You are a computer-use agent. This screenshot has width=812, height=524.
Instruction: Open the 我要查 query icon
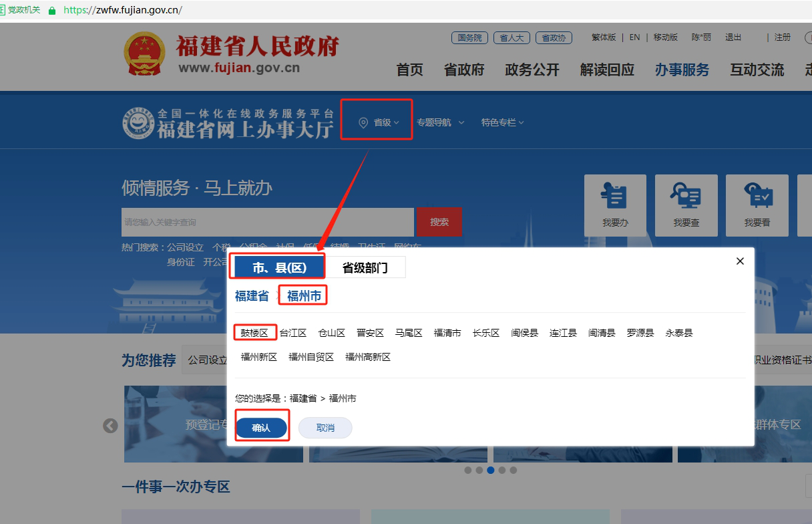point(686,205)
